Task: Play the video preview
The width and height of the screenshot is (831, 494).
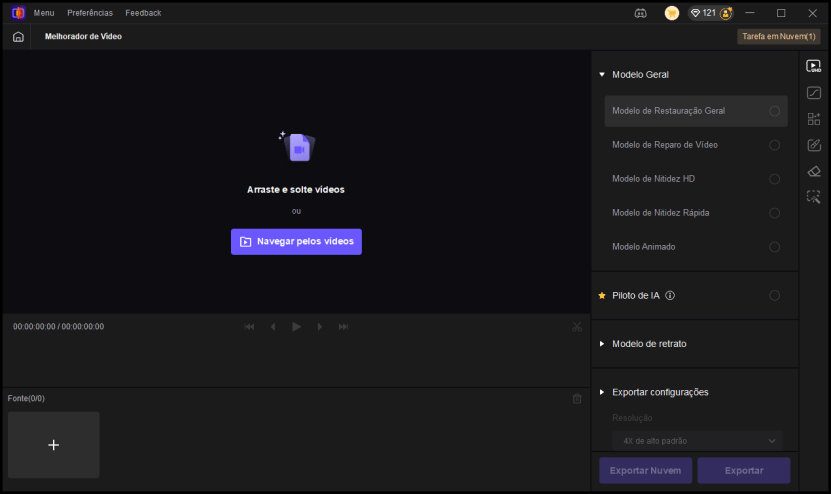Action: pos(296,327)
